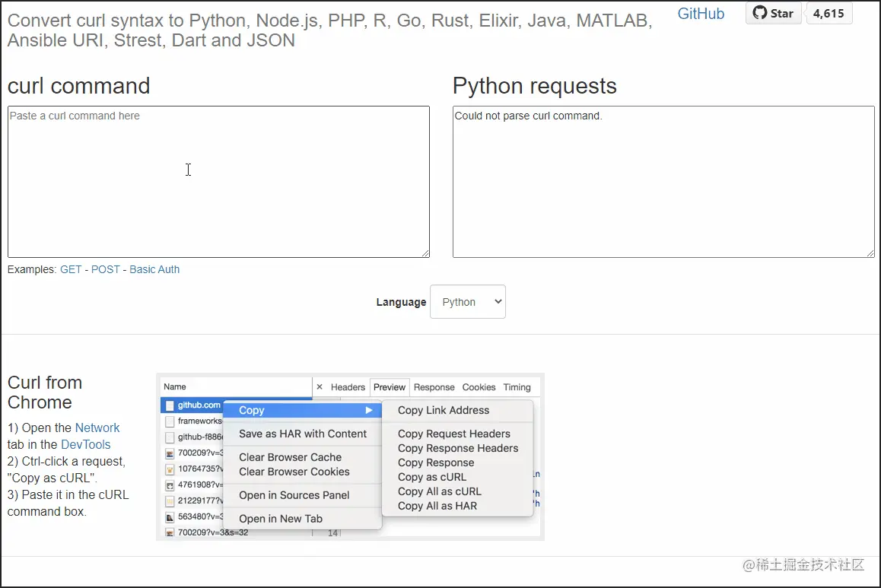Click into the curl command text area

click(x=218, y=182)
